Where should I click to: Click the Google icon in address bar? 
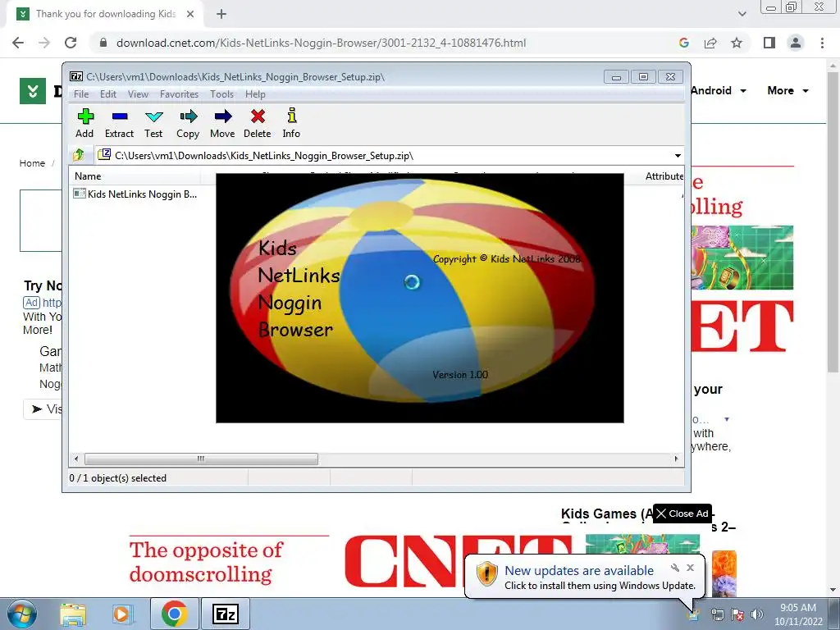coord(683,43)
